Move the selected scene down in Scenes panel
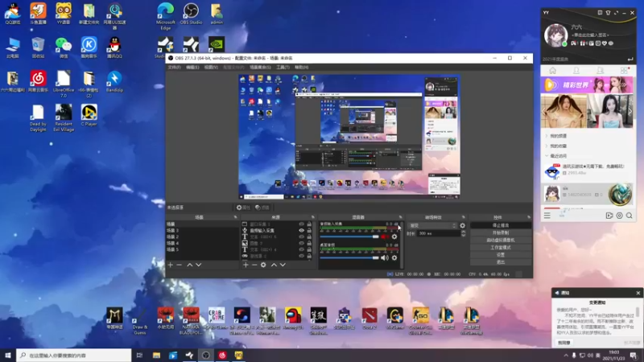 [x=199, y=265]
